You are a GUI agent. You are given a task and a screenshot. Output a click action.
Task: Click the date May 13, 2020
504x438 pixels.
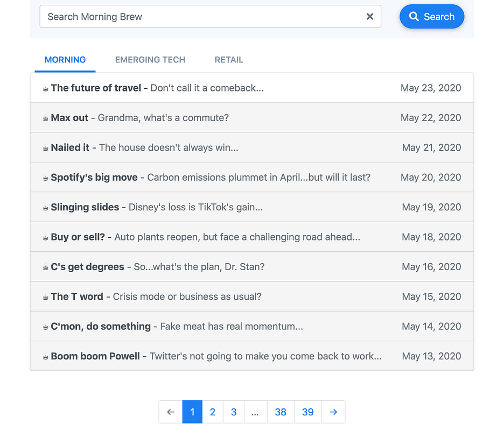pos(431,356)
